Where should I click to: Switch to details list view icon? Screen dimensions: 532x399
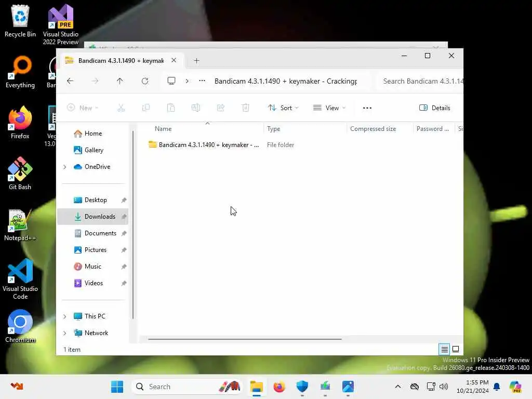click(445, 349)
